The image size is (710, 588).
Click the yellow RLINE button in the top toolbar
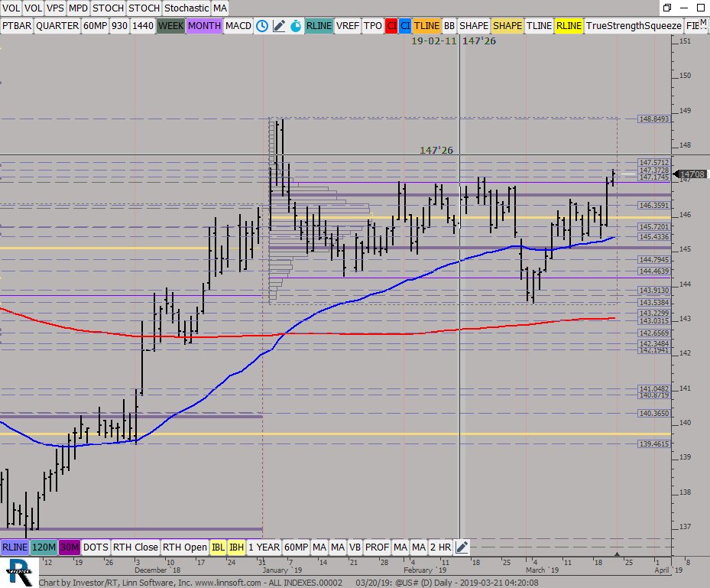569,25
